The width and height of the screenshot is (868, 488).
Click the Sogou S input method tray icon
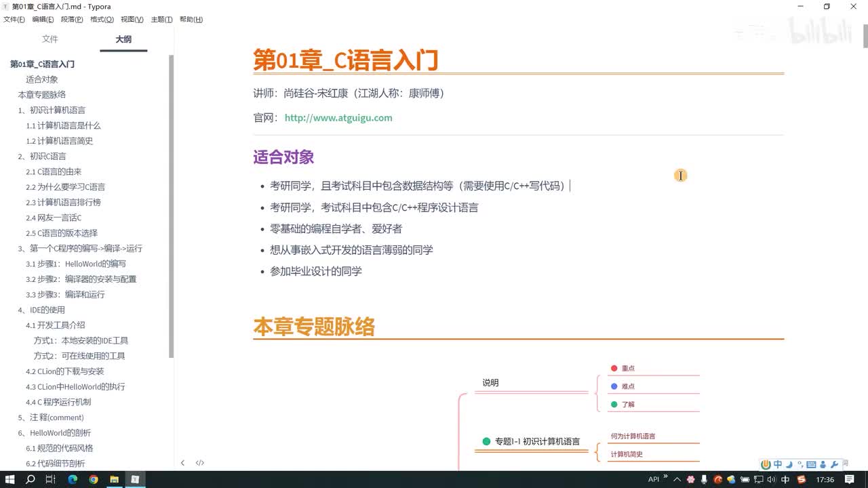click(802, 479)
